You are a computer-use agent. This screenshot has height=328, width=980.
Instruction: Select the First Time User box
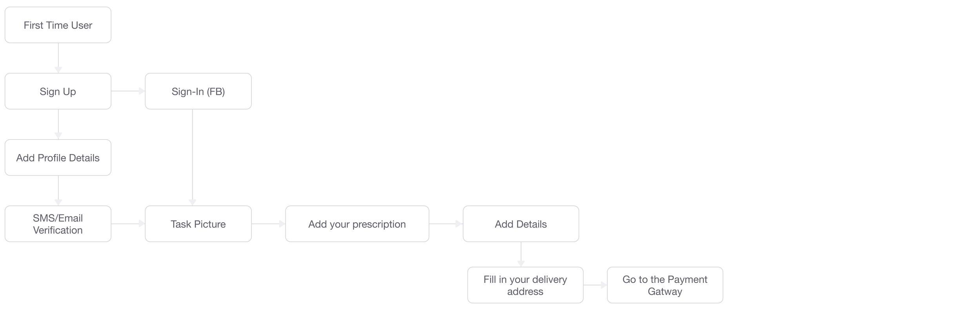click(58, 25)
